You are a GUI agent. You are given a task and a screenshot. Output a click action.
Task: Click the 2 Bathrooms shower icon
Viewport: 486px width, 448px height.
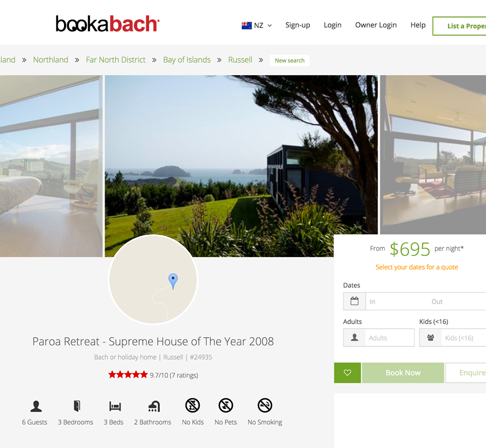[154, 406]
